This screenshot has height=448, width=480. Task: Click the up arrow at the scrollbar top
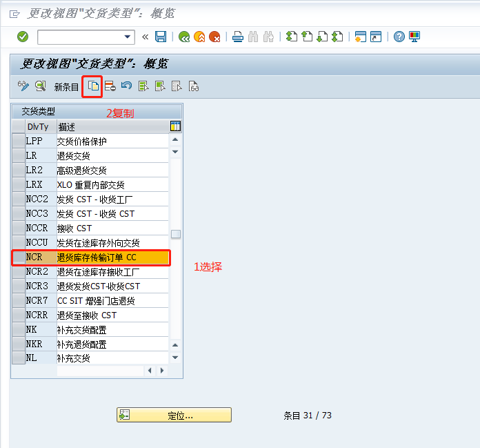(x=175, y=139)
